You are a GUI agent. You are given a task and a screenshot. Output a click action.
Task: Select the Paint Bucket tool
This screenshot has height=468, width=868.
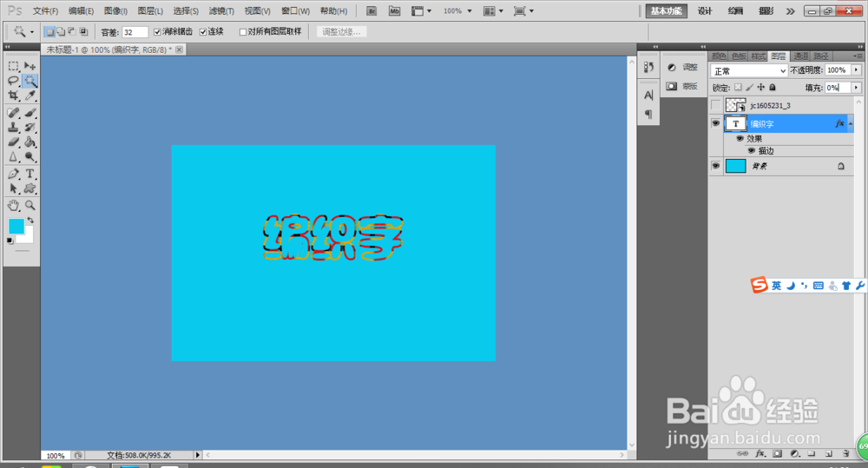click(x=30, y=142)
